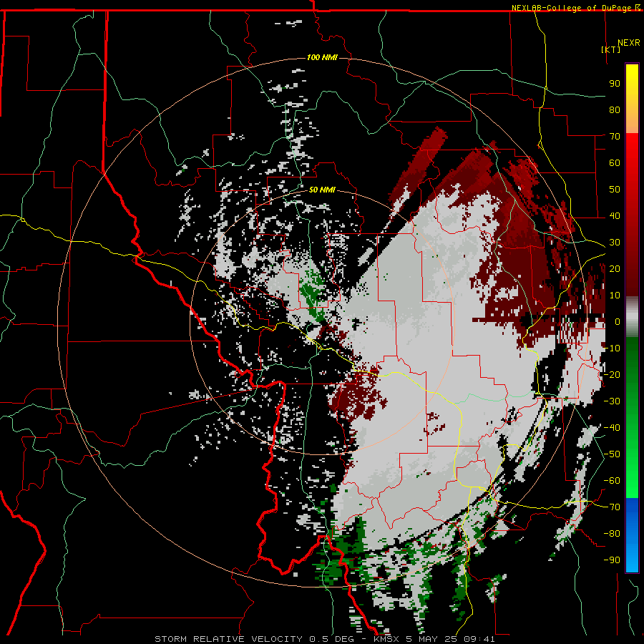Click the -50 scale value

[612, 454]
